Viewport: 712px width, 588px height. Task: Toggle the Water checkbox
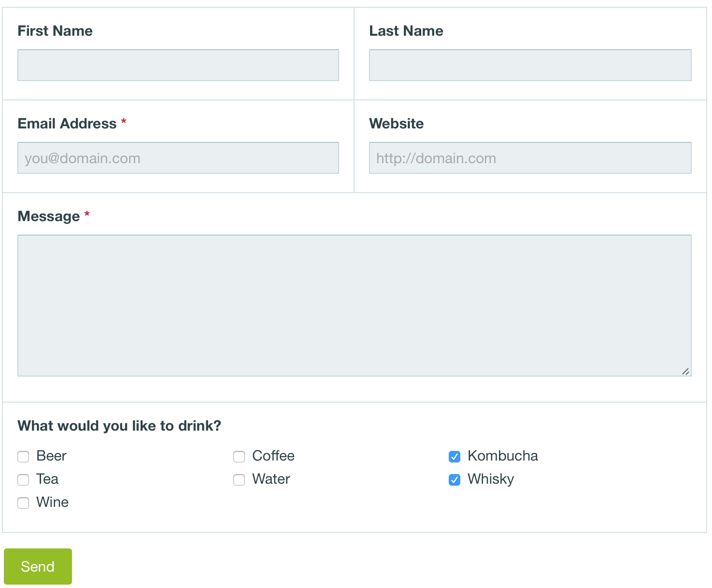point(239,480)
